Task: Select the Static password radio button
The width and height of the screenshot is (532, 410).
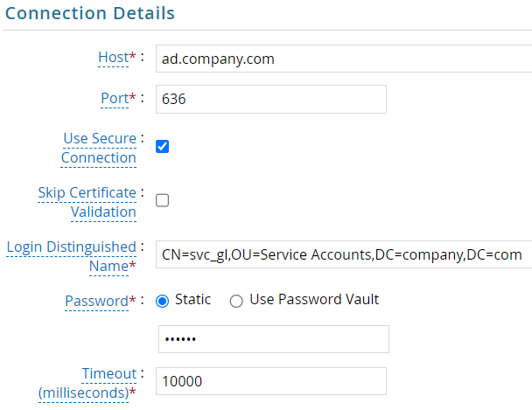Action: point(162,301)
